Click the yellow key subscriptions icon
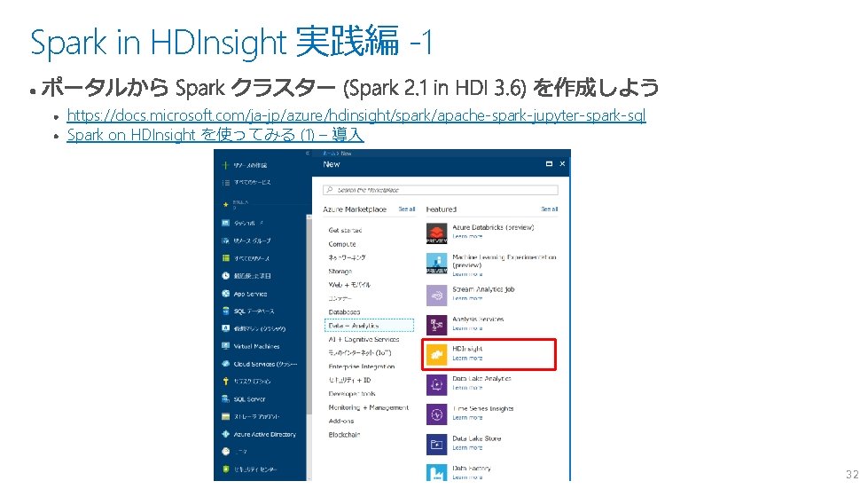The width and height of the screenshot is (868, 489). (225, 381)
